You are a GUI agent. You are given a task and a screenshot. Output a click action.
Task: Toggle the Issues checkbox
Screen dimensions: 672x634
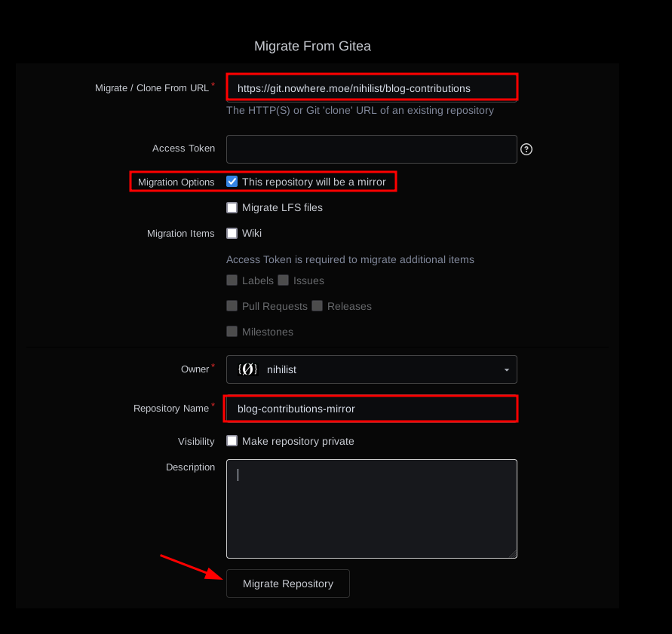(x=284, y=280)
